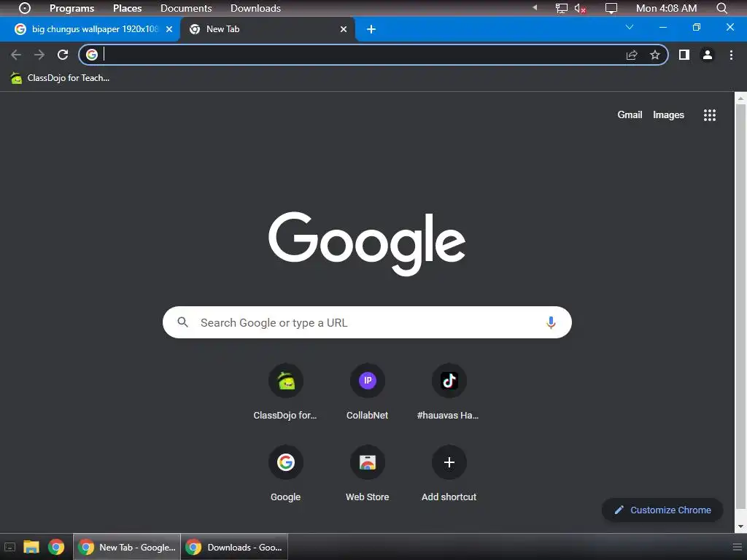747x560 pixels.
Task: Click Add shortcut plus tile
Action: [x=449, y=473]
